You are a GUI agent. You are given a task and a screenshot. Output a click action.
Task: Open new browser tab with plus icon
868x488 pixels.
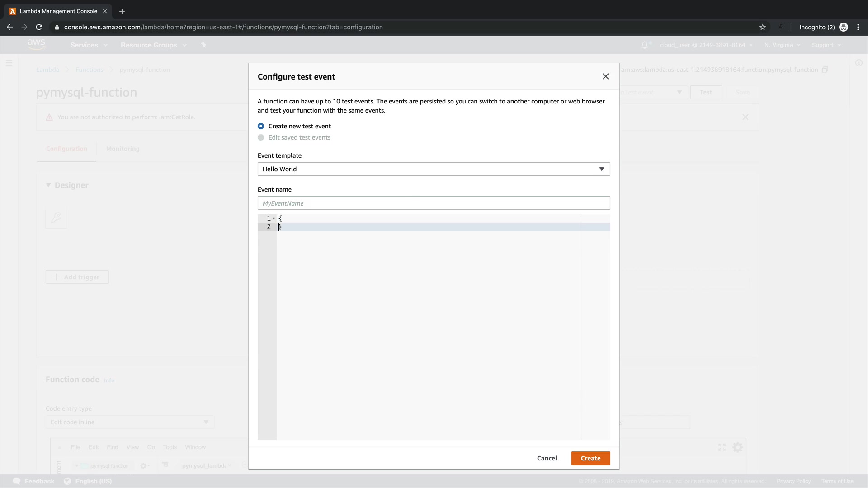coord(122,11)
